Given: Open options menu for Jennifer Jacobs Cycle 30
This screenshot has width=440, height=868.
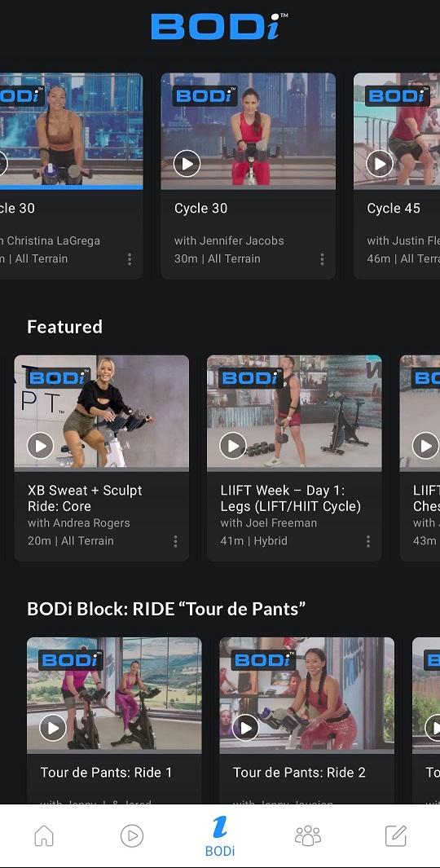Looking at the screenshot, I should tap(322, 259).
